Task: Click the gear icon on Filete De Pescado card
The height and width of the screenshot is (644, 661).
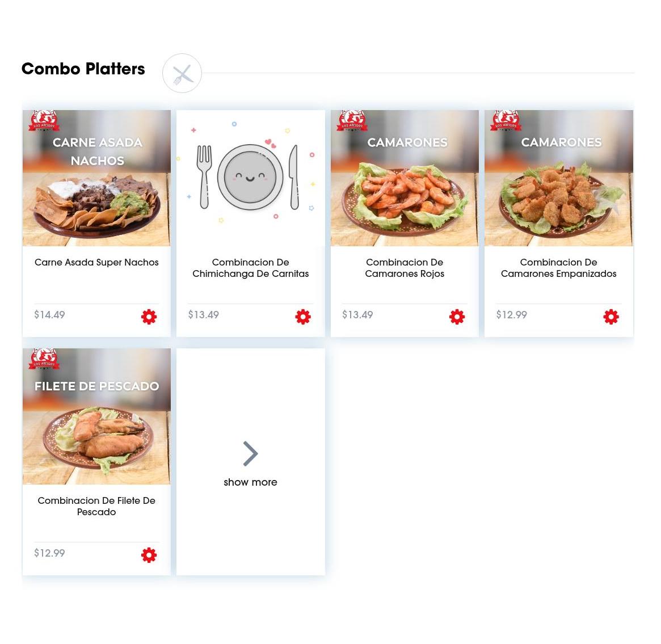Action: pos(149,555)
